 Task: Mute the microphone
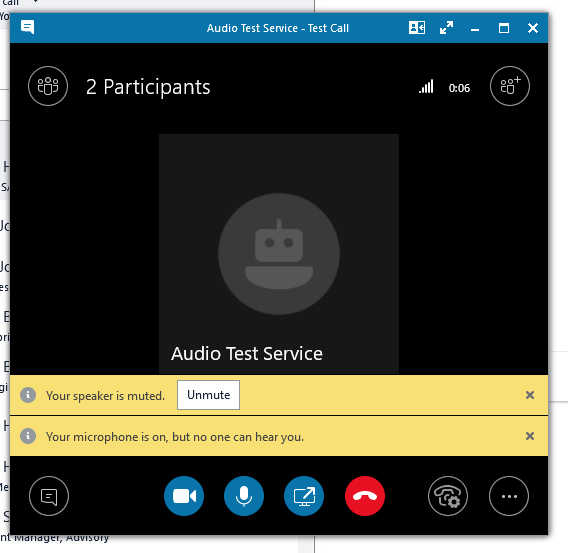[244, 496]
